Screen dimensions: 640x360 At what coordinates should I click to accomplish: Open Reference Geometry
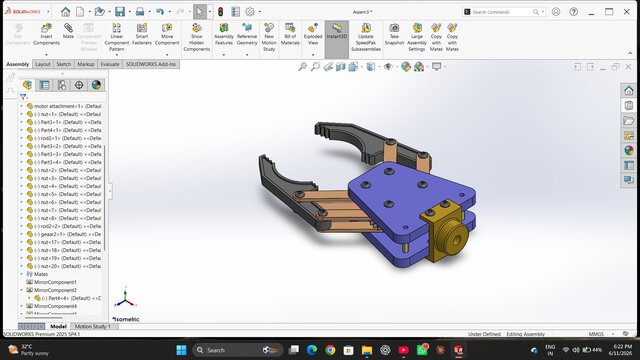pos(247,34)
